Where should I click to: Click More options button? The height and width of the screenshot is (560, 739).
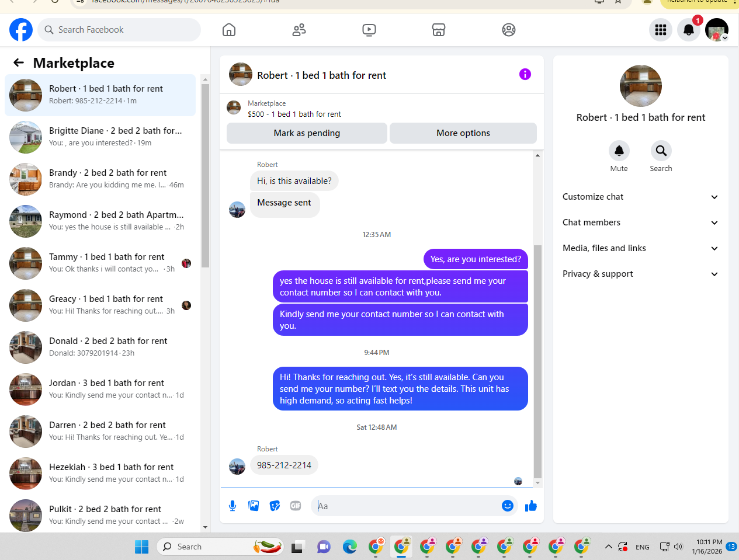[x=463, y=133]
